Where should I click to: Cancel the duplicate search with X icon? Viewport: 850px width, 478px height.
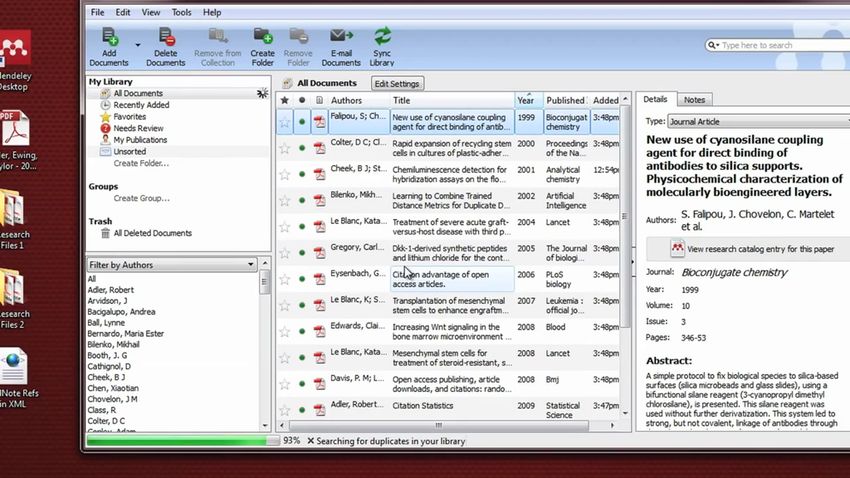tap(311, 441)
